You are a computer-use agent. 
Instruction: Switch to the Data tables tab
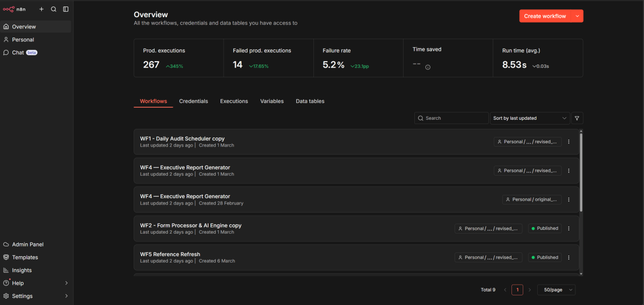pos(310,101)
